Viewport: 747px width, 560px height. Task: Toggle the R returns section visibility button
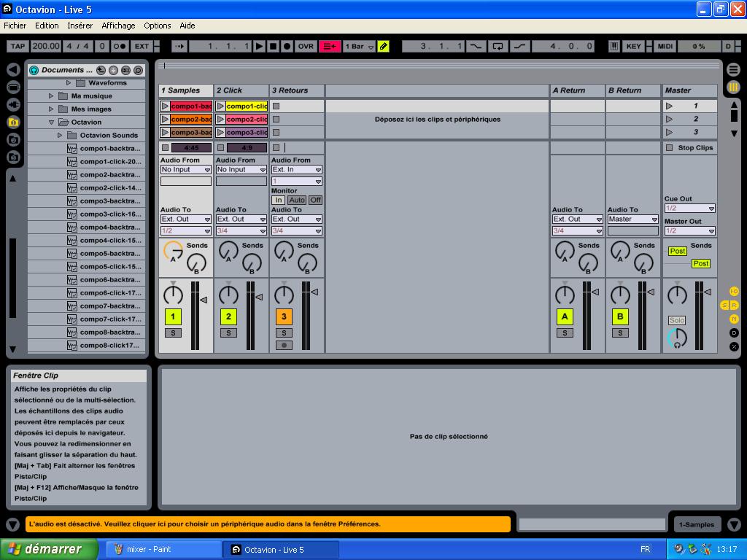click(x=734, y=306)
